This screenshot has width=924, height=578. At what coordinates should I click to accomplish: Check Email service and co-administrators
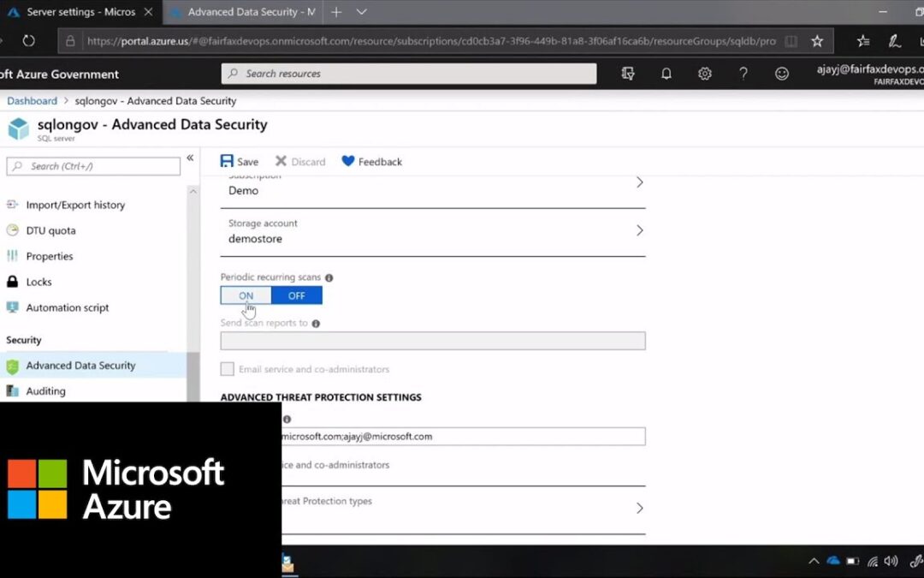coord(228,369)
